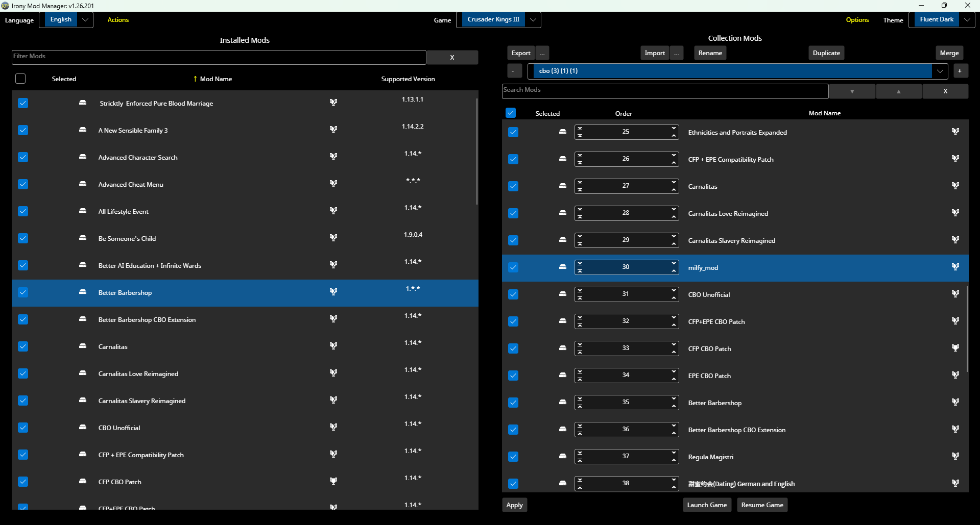Uncheck the milfy_mod checkbox in the collection
Image resolution: width=980 pixels, height=525 pixels.
click(x=513, y=267)
